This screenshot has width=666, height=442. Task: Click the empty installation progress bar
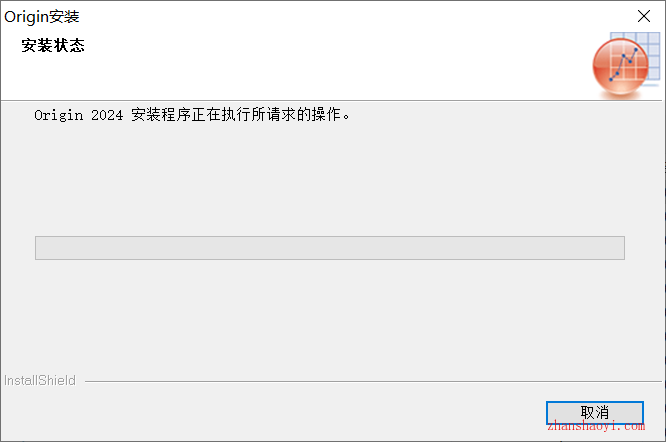tap(330, 248)
